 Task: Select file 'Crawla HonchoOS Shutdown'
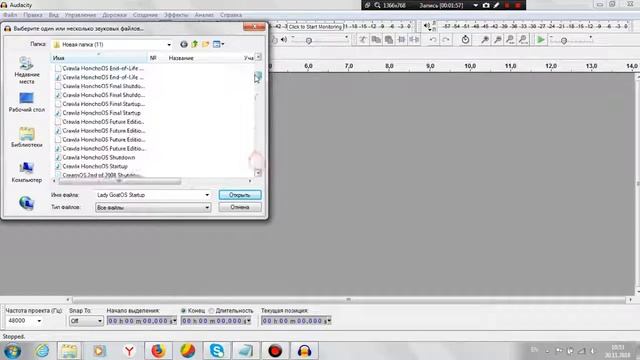tap(99, 158)
